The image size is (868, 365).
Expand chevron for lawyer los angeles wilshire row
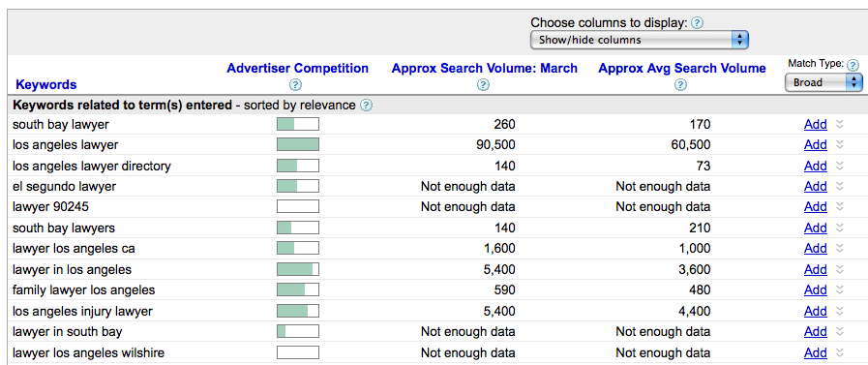(840, 352)
